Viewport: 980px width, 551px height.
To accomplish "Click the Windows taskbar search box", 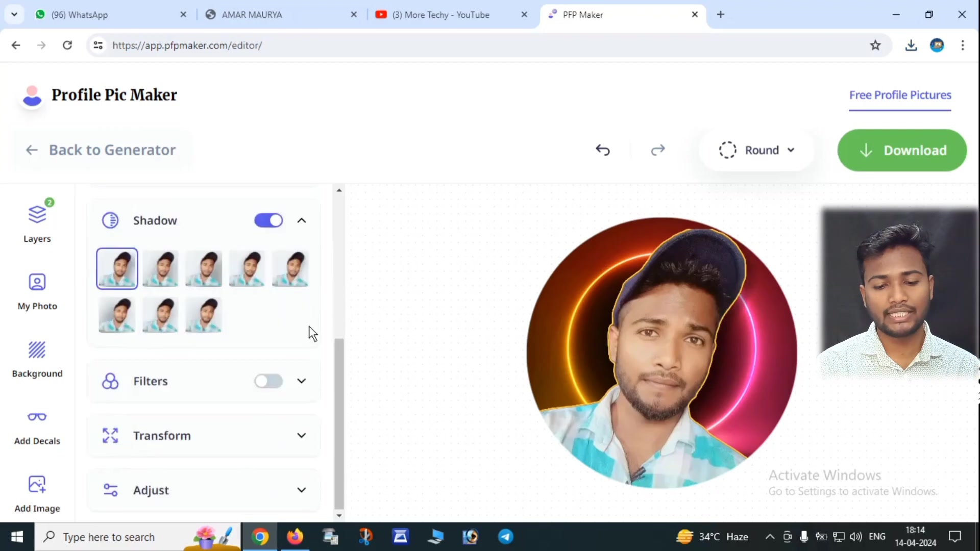I will click(x=138, y=537).
